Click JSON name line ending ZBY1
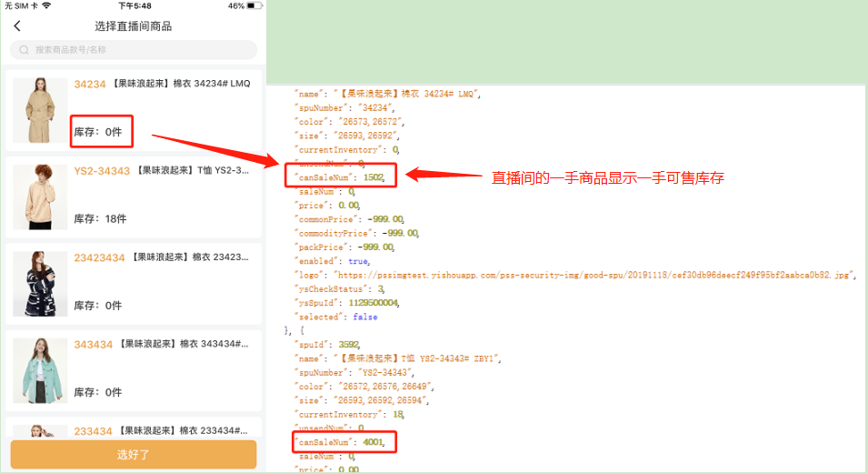 (x=397, y=358)
